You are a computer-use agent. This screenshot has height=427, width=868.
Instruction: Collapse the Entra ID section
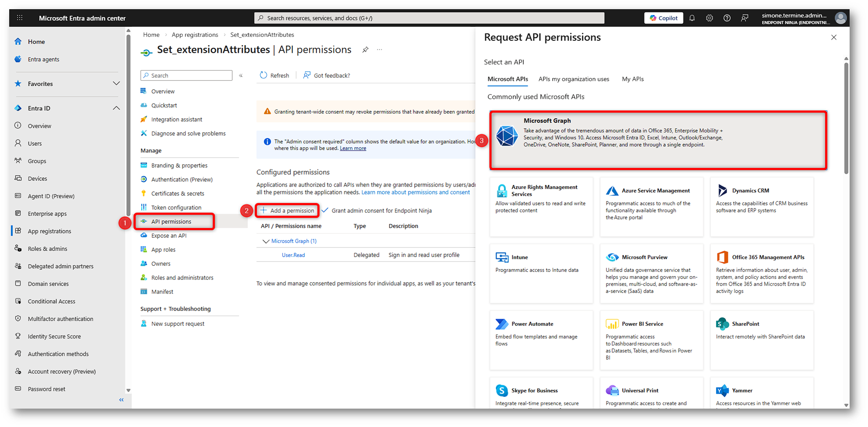coord(116,108)
